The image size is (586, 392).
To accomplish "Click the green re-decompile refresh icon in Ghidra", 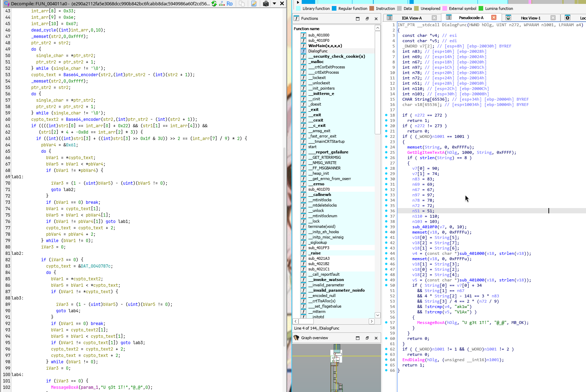I will pos(214,4).
